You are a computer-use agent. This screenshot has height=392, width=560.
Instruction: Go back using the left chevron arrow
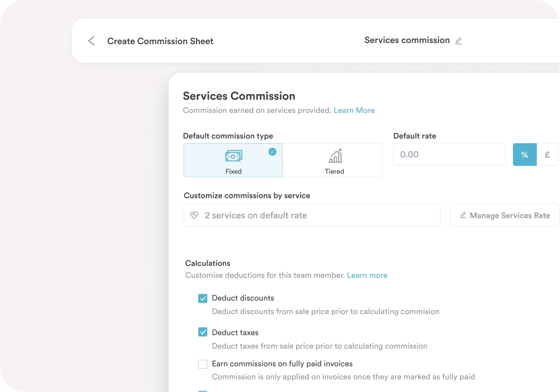coord(91,41)
